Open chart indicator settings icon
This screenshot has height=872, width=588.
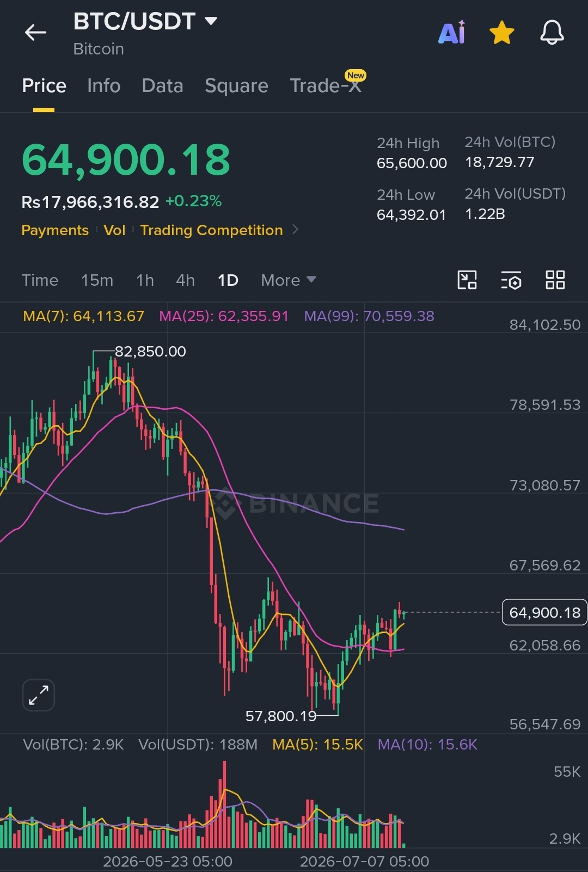511,280
